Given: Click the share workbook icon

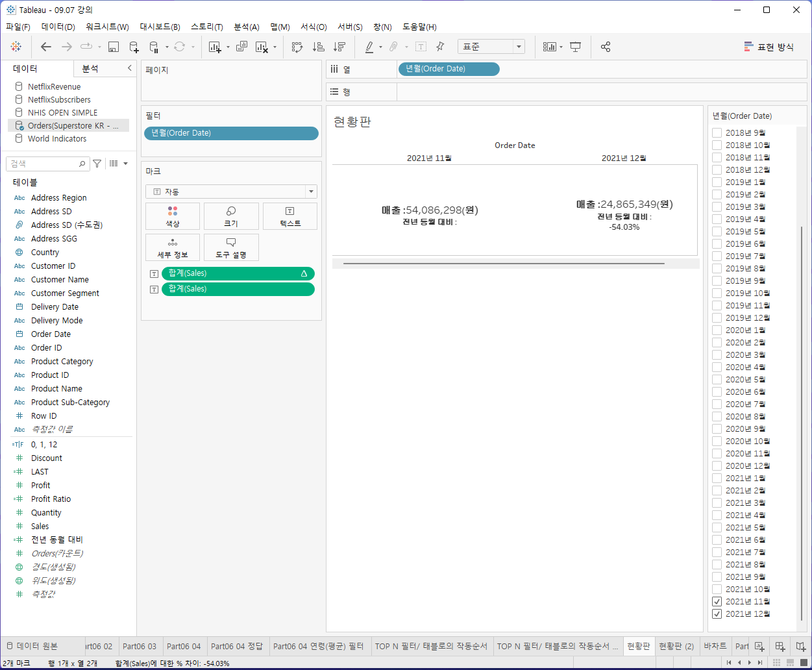Looking at the screenshot, I should point(606,47).
